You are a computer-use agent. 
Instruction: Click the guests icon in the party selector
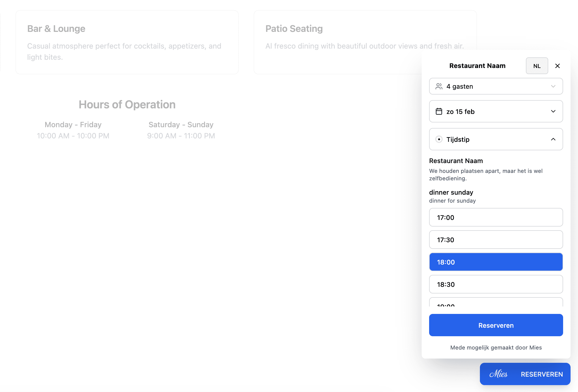coord(439,86)
